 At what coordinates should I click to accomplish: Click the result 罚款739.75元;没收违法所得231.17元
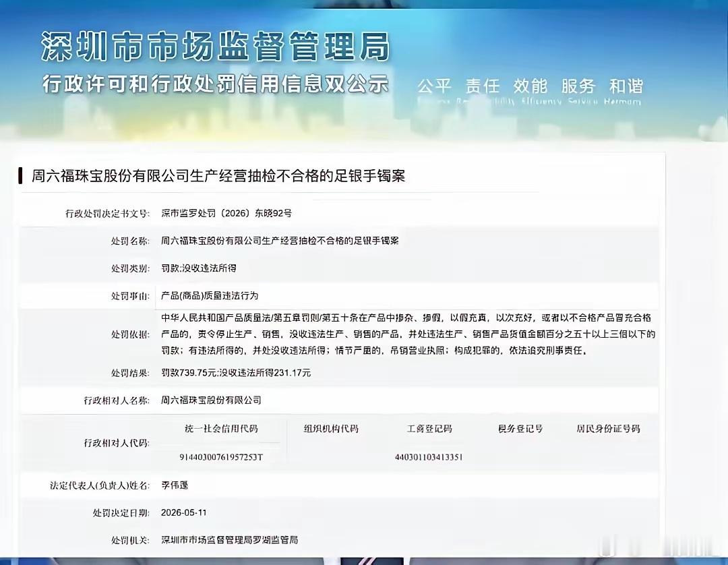pyautogui.click(x=236, y=373)
